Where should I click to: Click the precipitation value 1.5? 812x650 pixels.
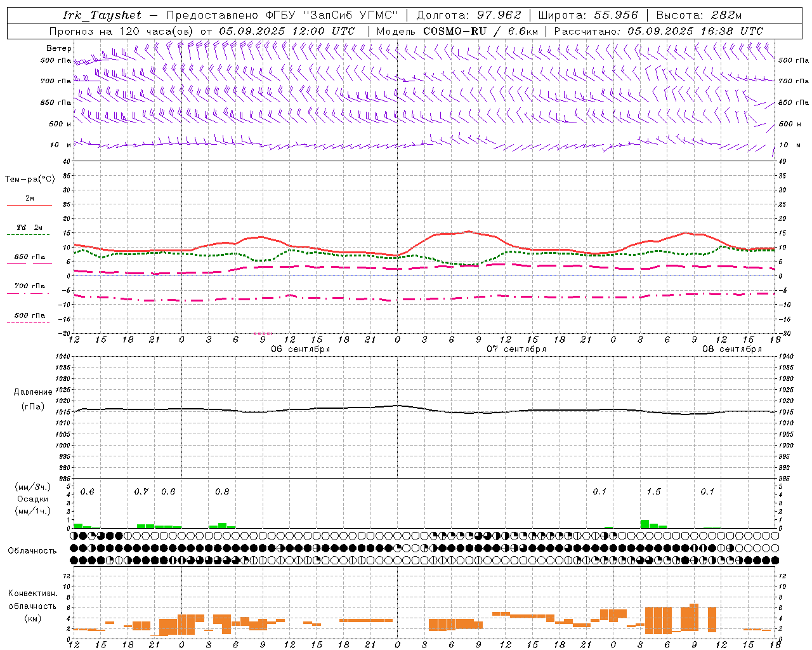pos(653,491)
